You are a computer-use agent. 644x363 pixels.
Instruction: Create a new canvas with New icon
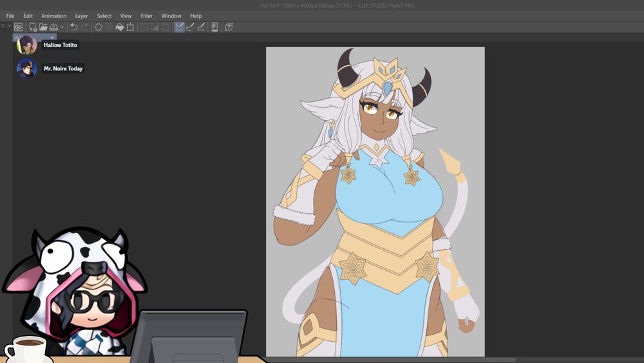(33, 27)
